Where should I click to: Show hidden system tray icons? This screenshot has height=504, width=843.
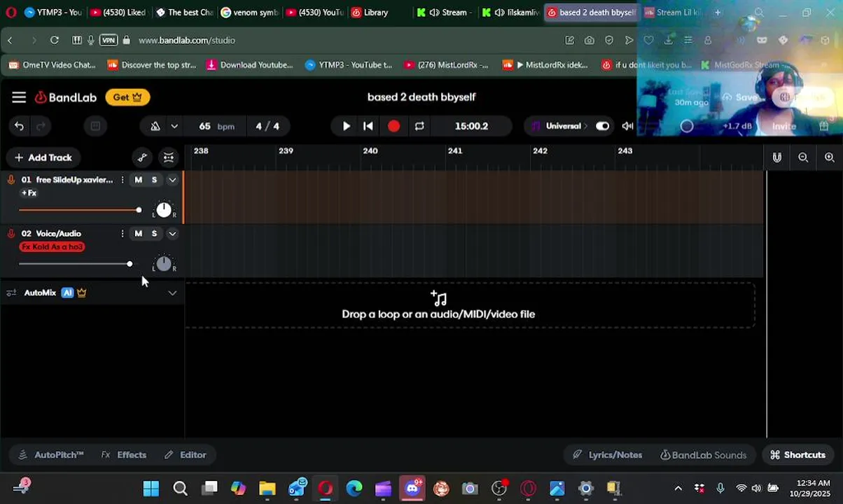tap(678, 488)
